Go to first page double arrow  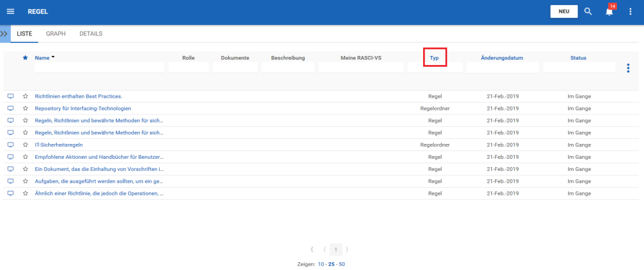point(312,249)
